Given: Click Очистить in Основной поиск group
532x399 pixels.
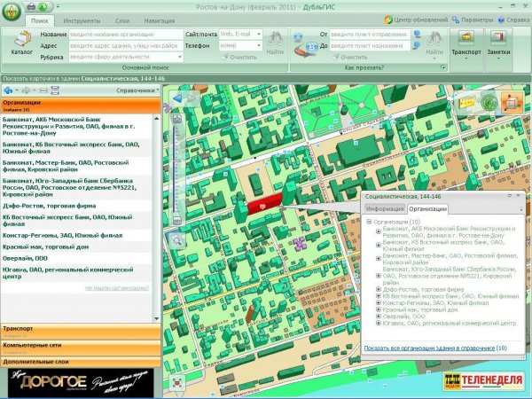Looking at the screenshot, I should point(239,57).
